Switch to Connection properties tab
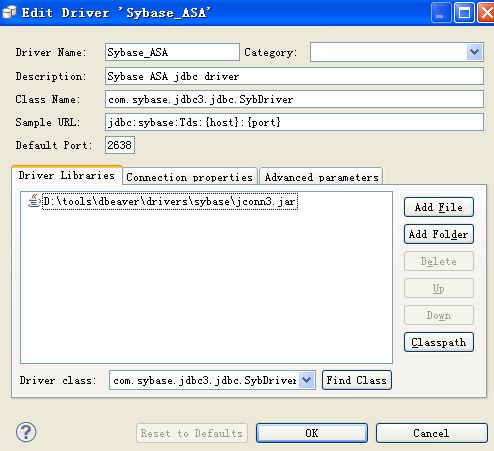The width and height of the screenshot is (494, 451). (190, 176)
